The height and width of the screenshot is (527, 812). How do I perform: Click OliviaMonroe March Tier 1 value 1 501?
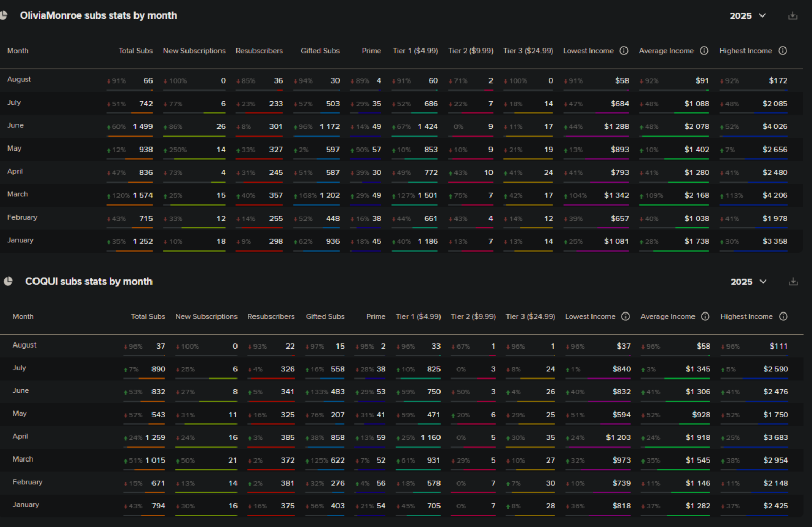[x=428, y=195]
